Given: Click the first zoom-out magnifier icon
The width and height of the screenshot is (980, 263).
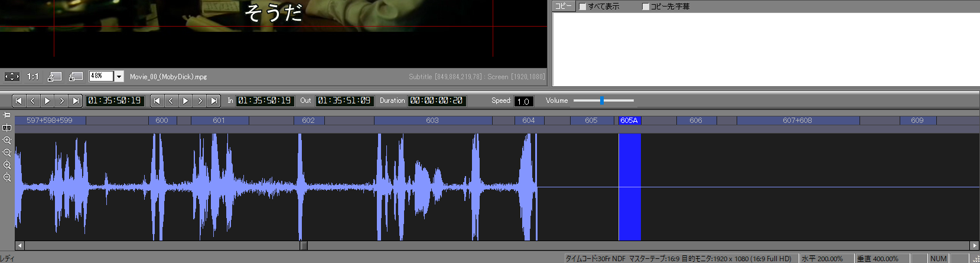Looking at the screenshot, I should point(7,152).
